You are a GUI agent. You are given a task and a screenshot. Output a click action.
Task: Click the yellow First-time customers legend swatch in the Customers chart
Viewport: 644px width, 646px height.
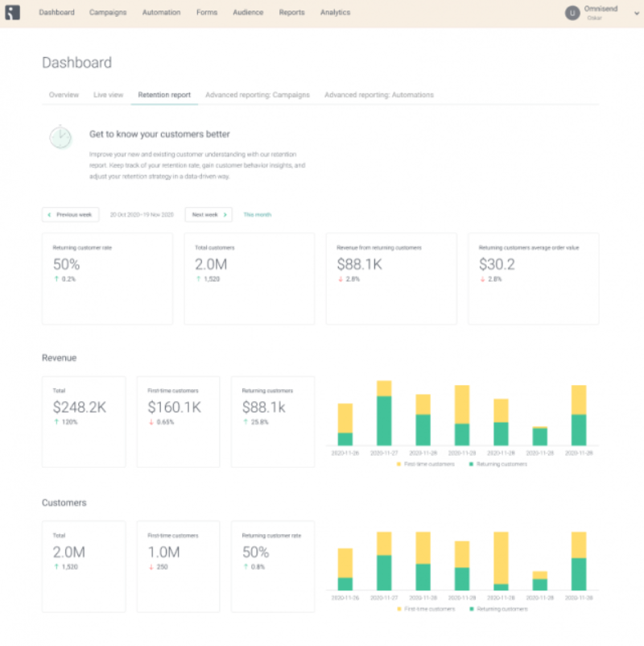tap(398, 609)
